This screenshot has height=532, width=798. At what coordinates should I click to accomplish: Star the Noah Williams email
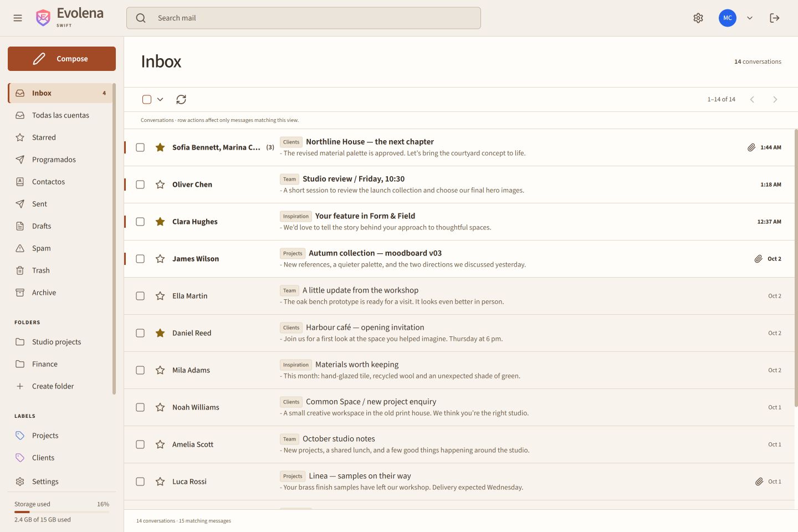pyautogui.click(x=160, y=407)
